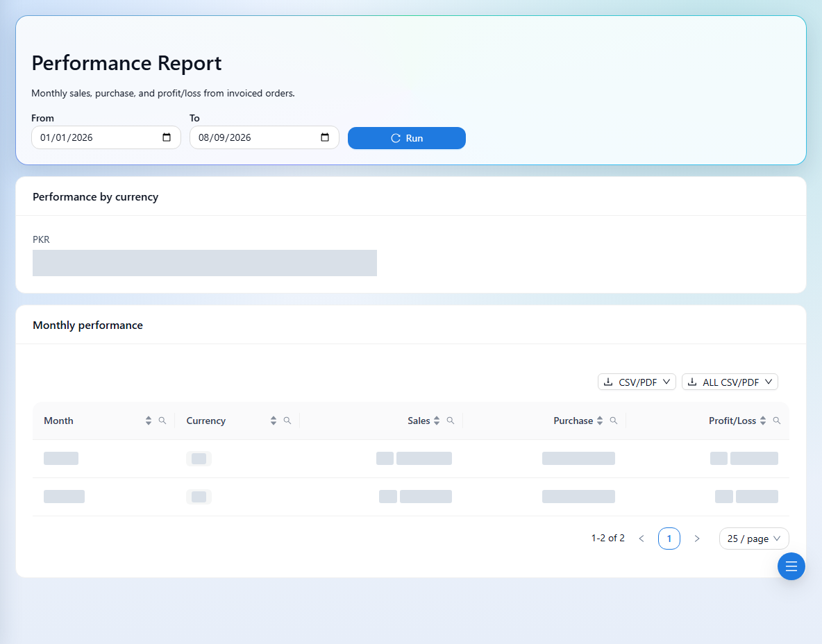
Task: Click the PKR performance bar
Action: pos(204,263)
